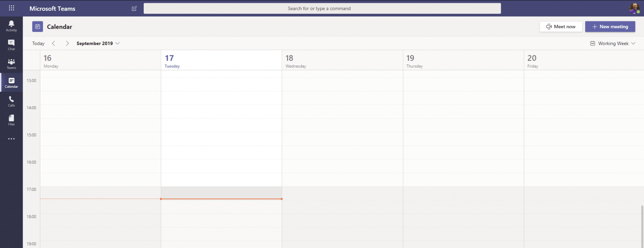Click the new chat compose icon

pyautogui.click(x=134, y=8)
